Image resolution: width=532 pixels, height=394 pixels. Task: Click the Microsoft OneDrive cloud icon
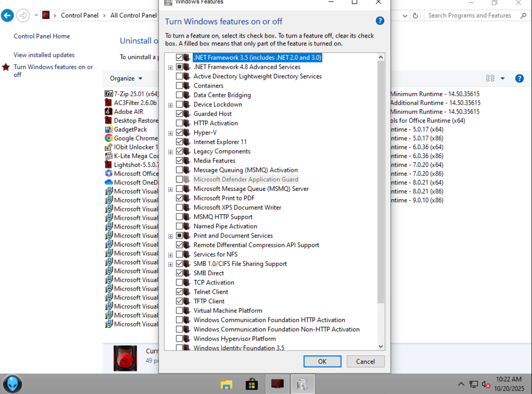point(109,182)
